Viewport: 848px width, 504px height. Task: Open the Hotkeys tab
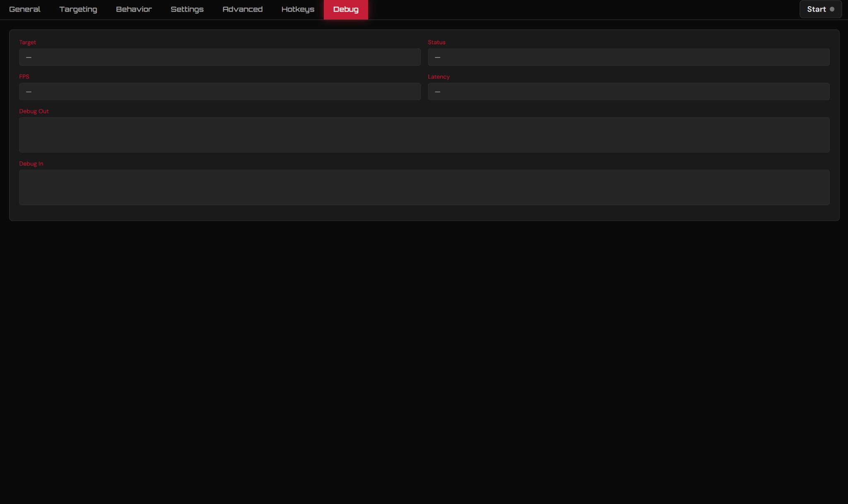point(298,9)
